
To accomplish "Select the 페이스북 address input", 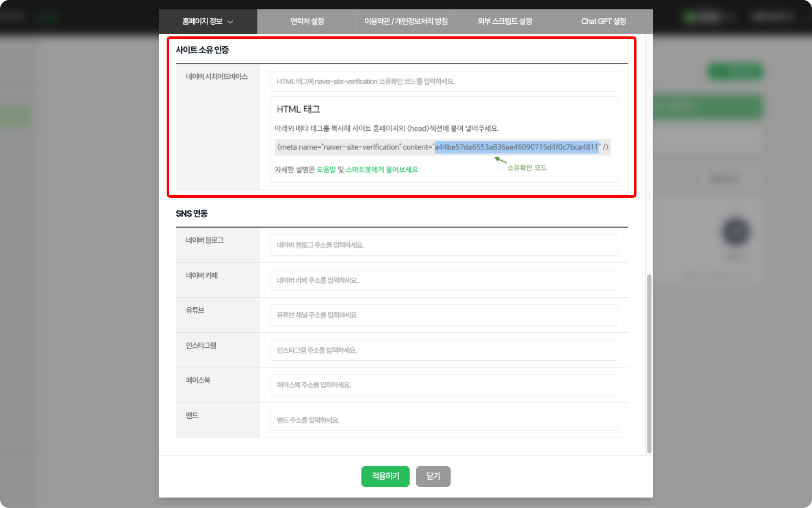I will [x=444, y=385].
